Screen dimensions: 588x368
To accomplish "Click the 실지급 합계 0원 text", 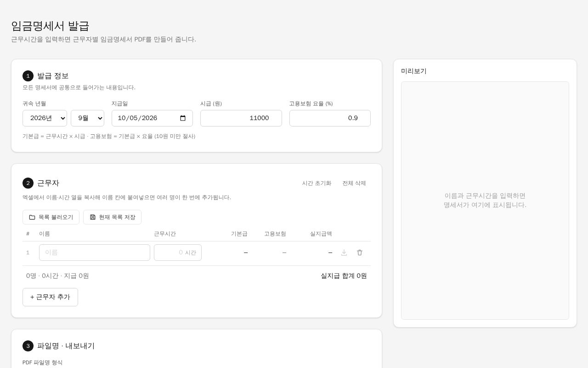I will pos(344,276).
